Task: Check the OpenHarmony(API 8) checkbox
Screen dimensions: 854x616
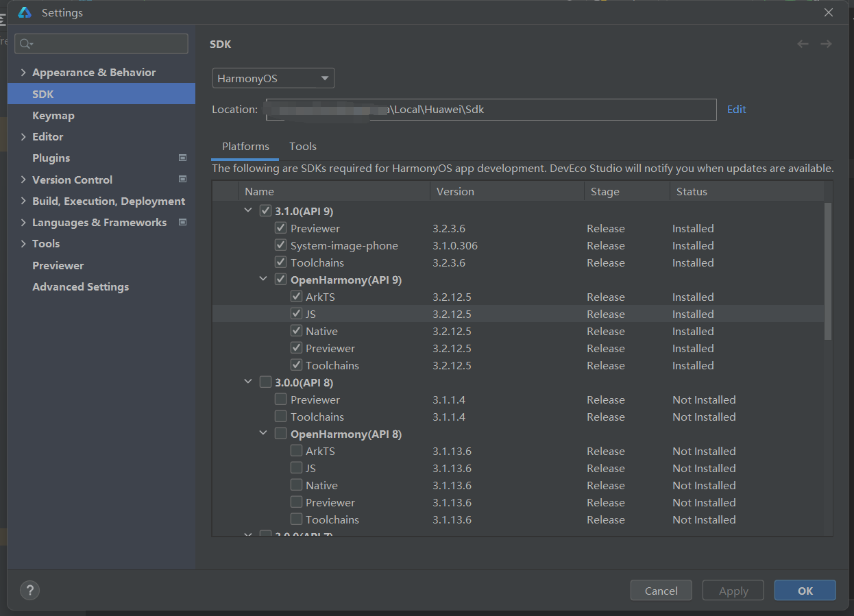Action: coord(280,434)
